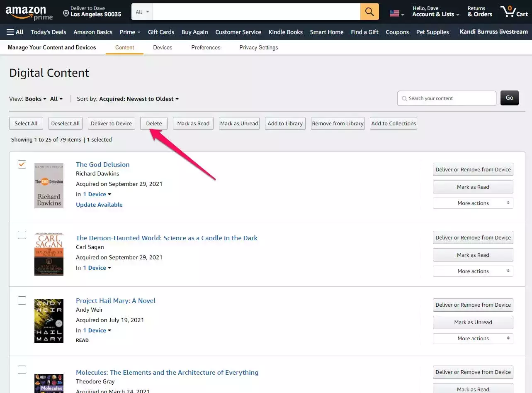This screenshot has height=393, width=532.
Task: Click the Delete button
Action: click(154, 123)
